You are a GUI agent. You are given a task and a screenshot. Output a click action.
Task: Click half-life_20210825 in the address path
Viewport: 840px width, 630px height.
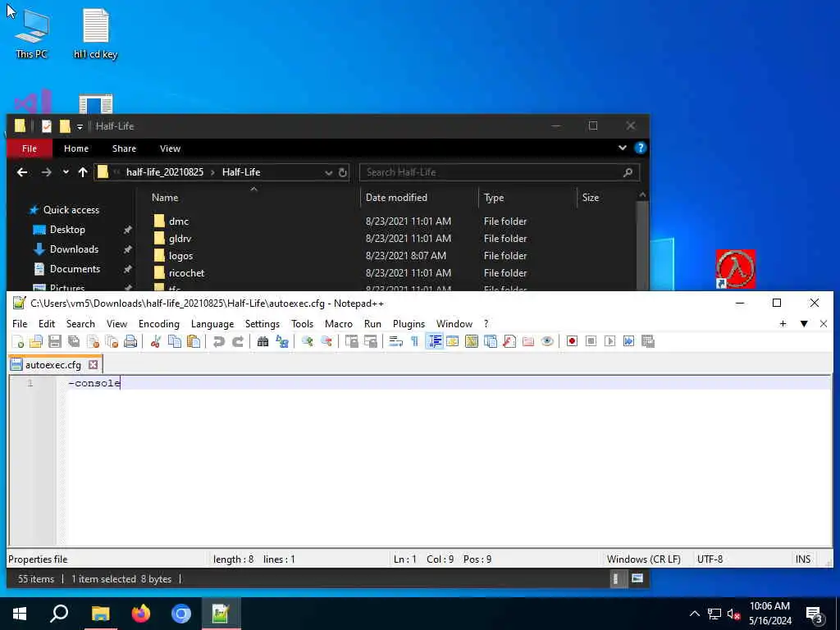[x=164, y=172]
